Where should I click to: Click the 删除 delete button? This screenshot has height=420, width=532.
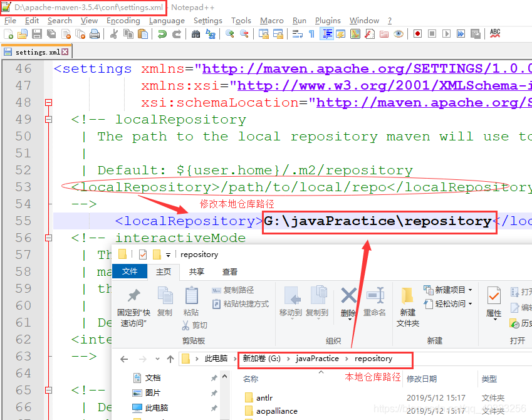348,302
